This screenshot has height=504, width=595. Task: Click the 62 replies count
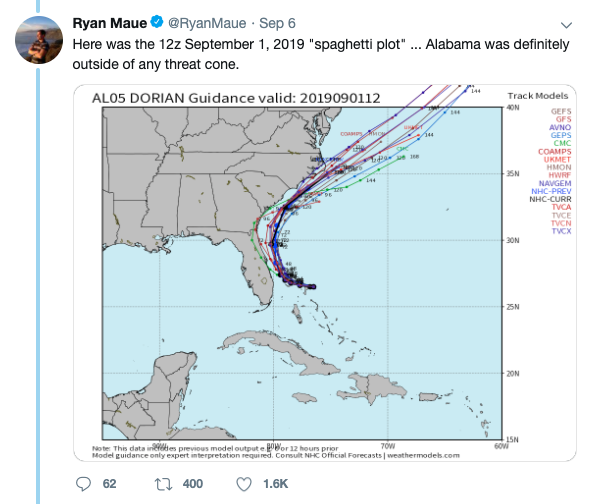(109, 484)
